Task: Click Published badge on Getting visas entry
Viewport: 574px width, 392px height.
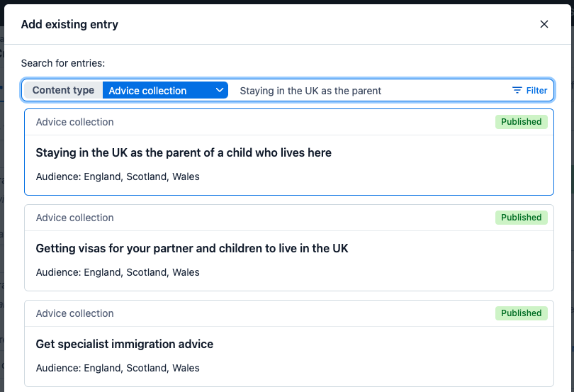Action: (521, 218)
